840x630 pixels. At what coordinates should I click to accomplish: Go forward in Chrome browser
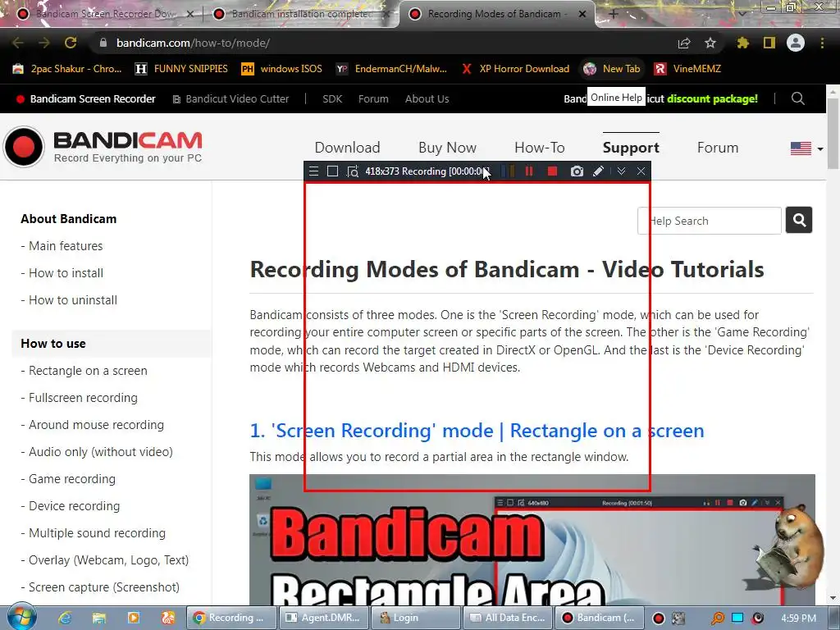[x=44, y=43]
